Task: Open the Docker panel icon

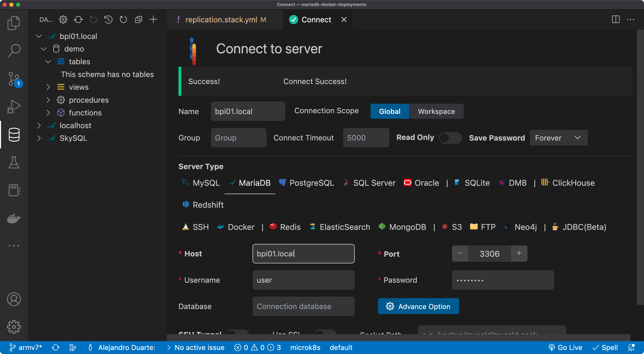Action: (14, 218)
